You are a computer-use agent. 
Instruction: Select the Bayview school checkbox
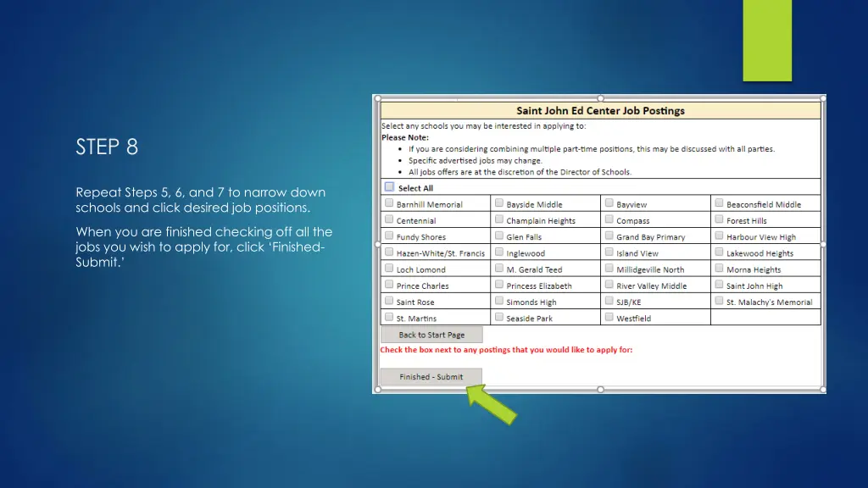coord(609,203)
